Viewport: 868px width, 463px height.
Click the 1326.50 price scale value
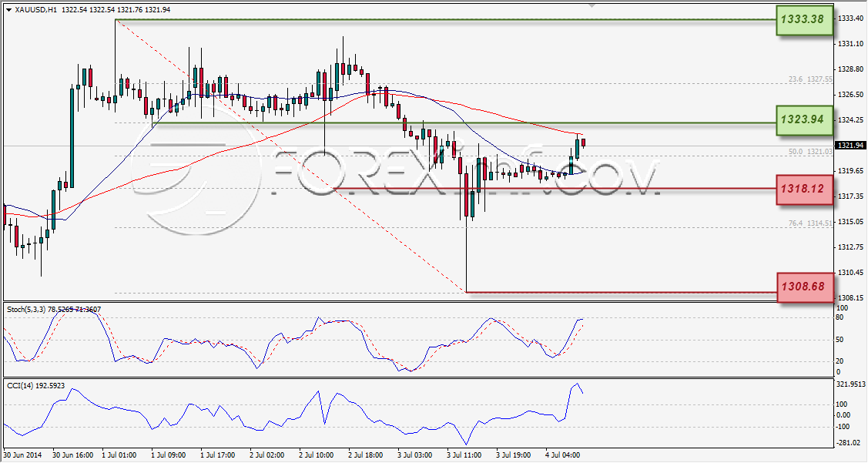(x=850, y=95)
